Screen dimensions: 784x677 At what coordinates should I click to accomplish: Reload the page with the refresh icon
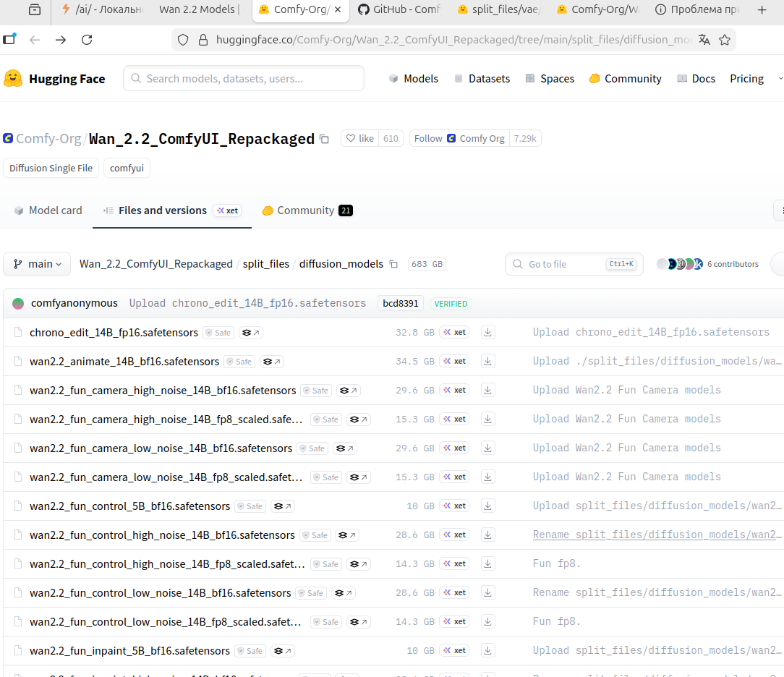87,40
